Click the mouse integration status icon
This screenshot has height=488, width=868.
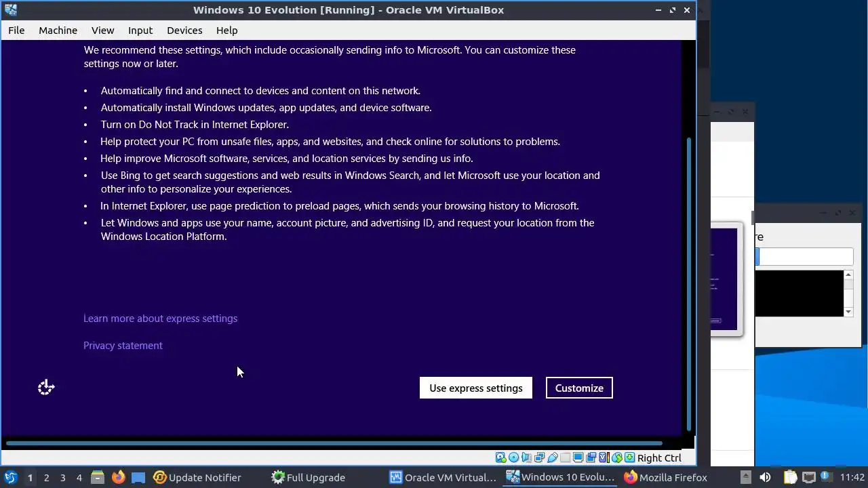coord(616,457)
